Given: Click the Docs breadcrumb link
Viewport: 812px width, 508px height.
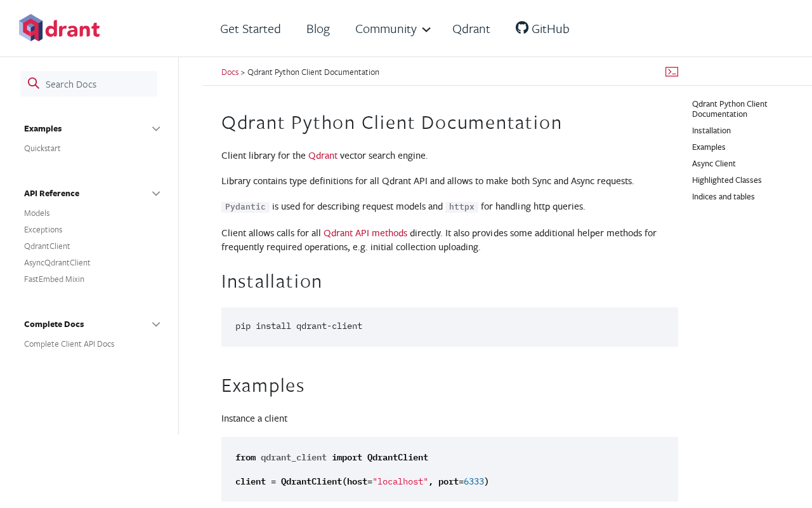Looking at the screenshot, I should 230,72.
